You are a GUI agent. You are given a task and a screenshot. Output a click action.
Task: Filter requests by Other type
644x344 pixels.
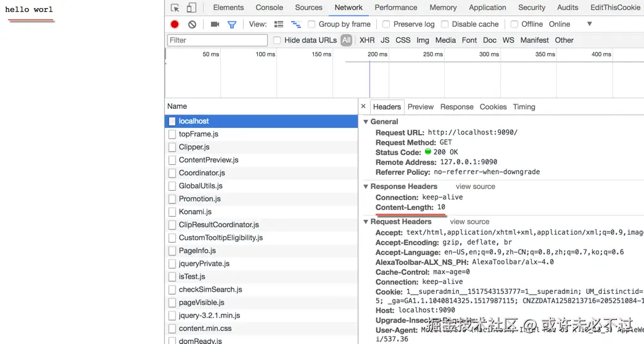[x=564, y=40]
